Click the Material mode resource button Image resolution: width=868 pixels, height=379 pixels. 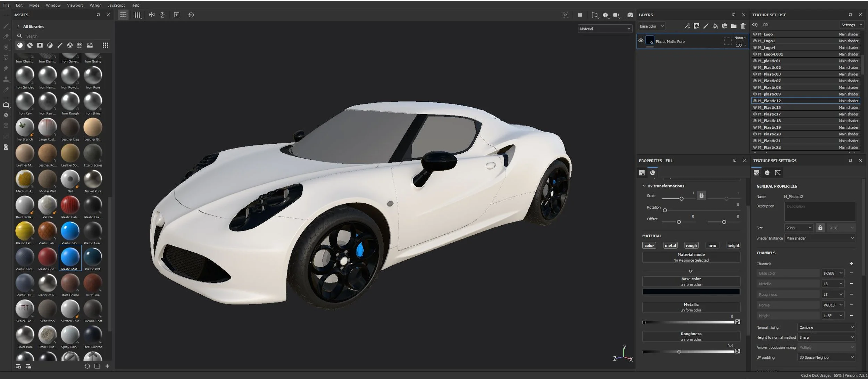click(x=691, y=257)
